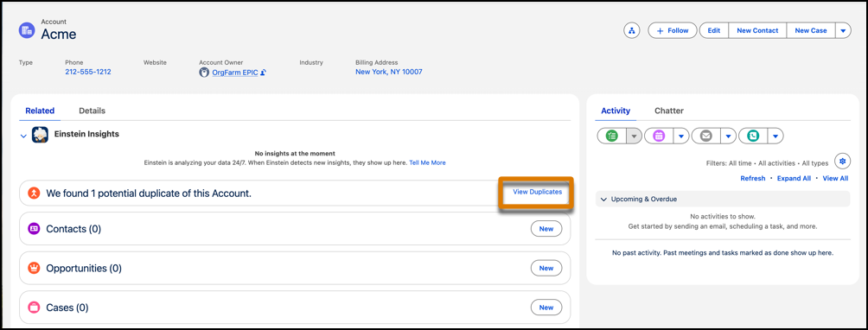Open the log call dropdown arrow
This screenshot has height=330, width=868.
click(x=775, y=136)
